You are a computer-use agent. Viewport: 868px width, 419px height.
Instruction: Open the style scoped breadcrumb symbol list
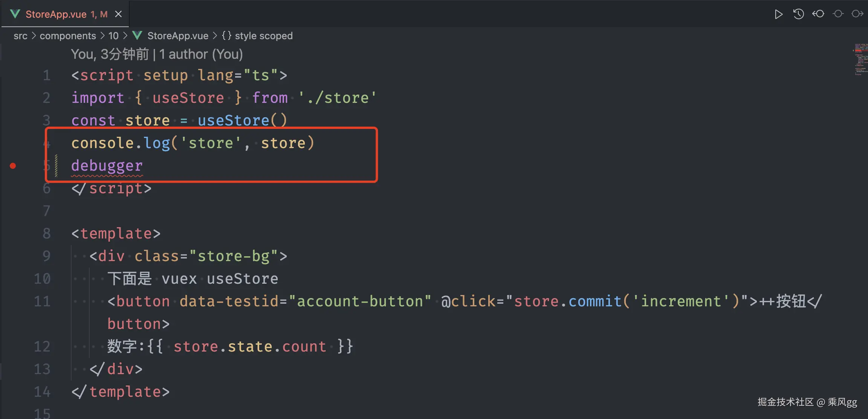[263, 36]
